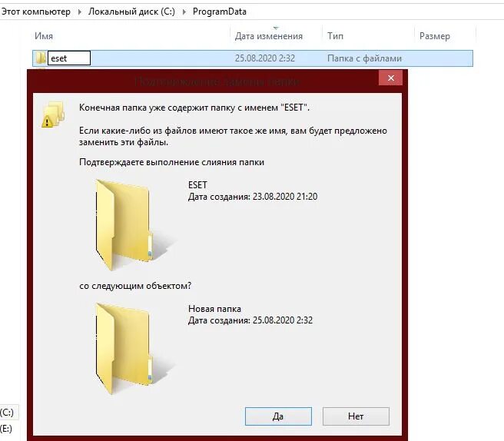
Task: Select the eset folder icon in list
Action: click(x=41, y=58)
